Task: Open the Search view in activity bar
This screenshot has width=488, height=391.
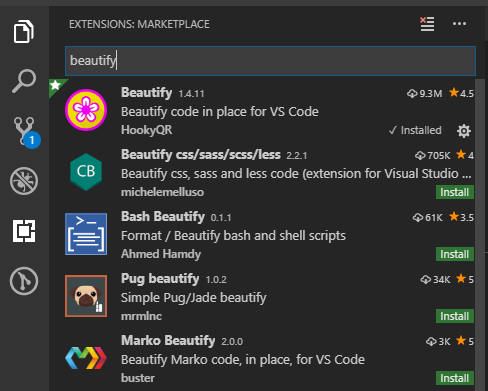Action: click(24, 81)
